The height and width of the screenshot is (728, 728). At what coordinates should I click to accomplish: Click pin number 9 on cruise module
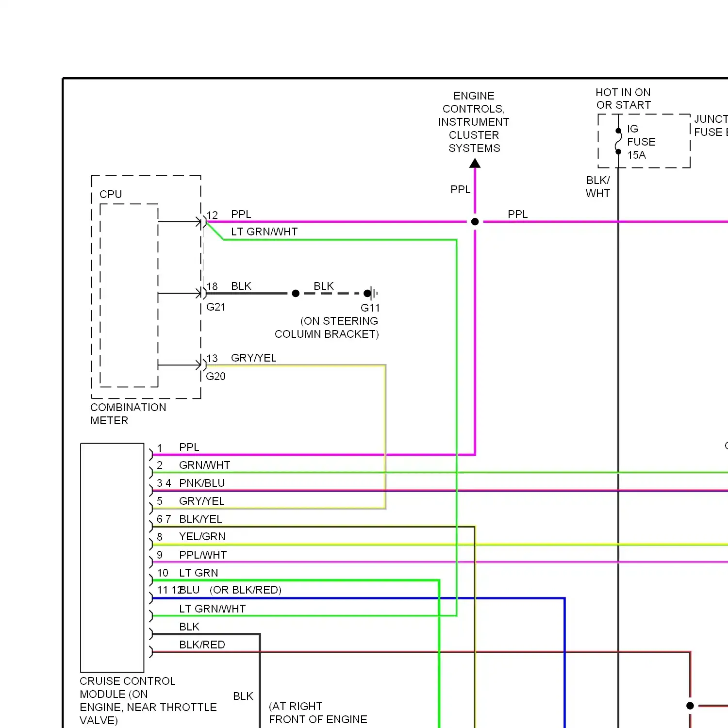(x=160, y=555)
